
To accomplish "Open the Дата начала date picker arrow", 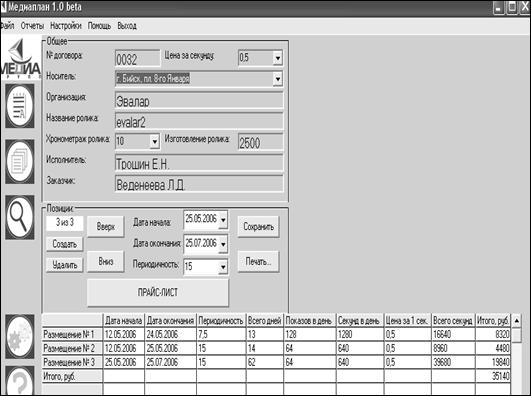I will 223,220.
